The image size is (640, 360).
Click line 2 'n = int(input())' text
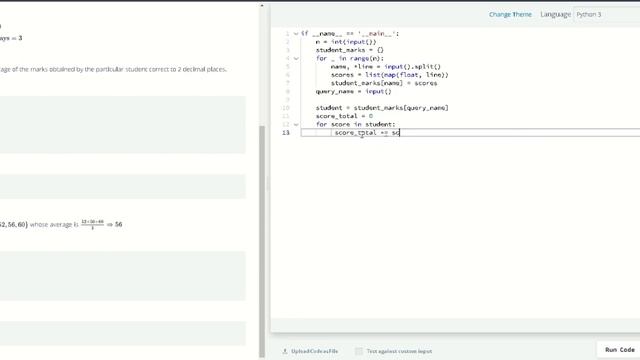(346, 42)
